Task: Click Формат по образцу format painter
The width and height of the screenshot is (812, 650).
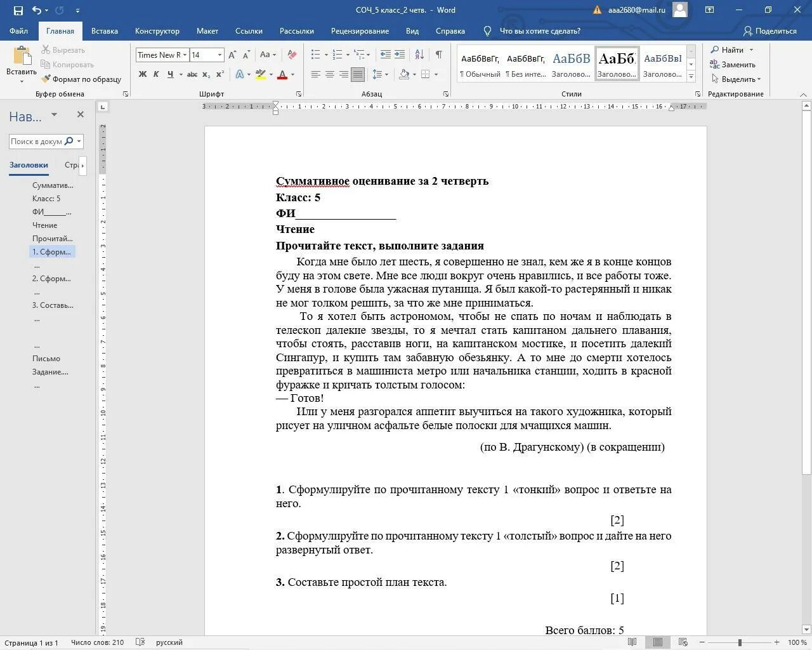Action: click(x=82, y=79)
